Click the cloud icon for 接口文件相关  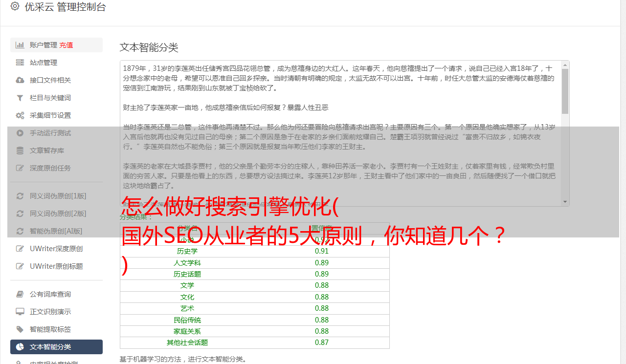tap(20, 80)
